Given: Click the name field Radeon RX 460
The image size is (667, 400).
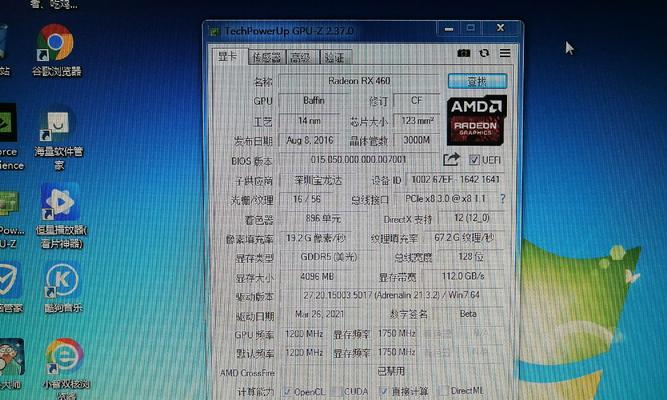Looking at the screenshot, I should coord(359,81).
